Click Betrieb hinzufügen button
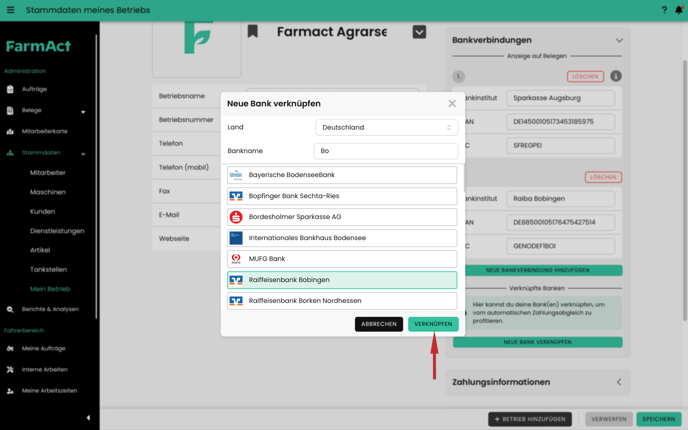Screen dimensions: 688x430 point(530,419)
